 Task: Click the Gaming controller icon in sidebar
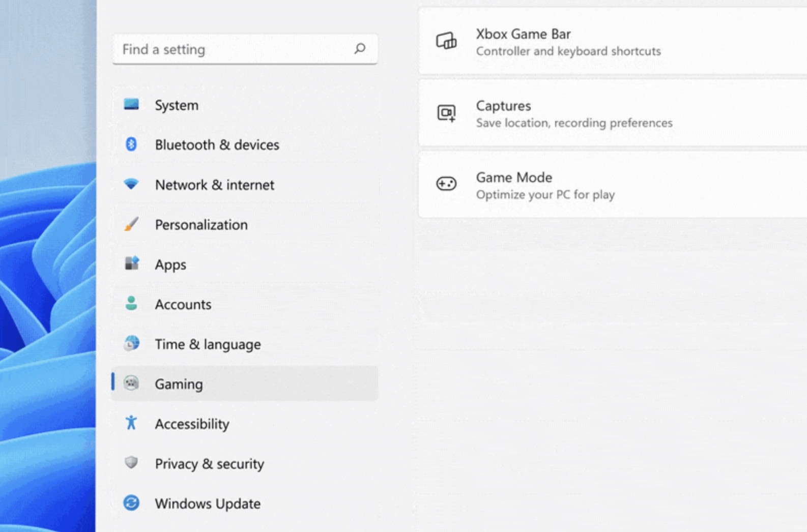[131, 382]
